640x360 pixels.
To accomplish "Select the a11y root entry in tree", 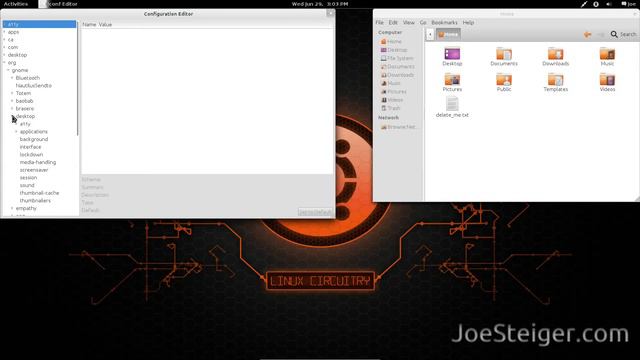I will (39, 24).
